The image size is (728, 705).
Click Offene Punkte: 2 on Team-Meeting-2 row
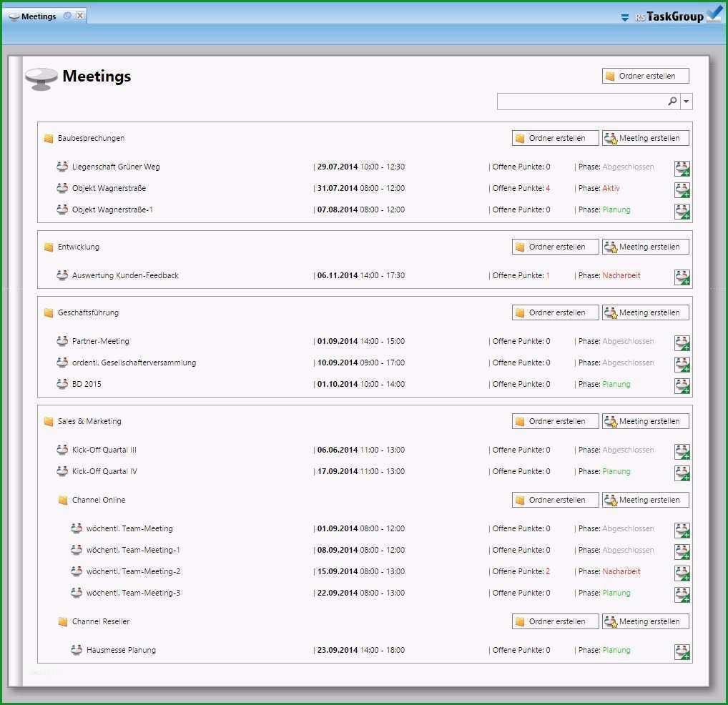[x=521, y=571]
